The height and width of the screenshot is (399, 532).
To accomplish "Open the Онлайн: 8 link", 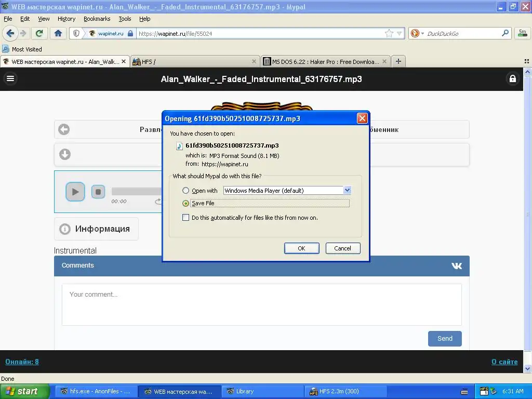I will coord(22,362).
